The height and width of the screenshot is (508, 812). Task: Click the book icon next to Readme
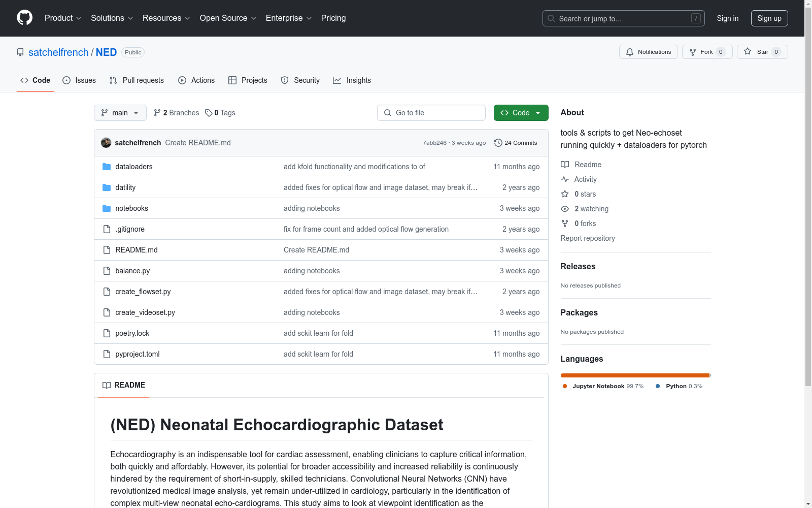[565, 165]
